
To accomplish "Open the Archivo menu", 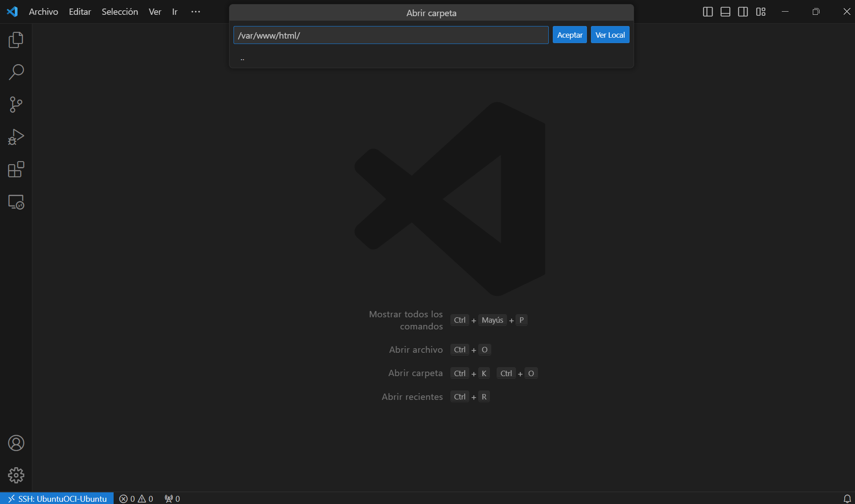I will 44,12.
